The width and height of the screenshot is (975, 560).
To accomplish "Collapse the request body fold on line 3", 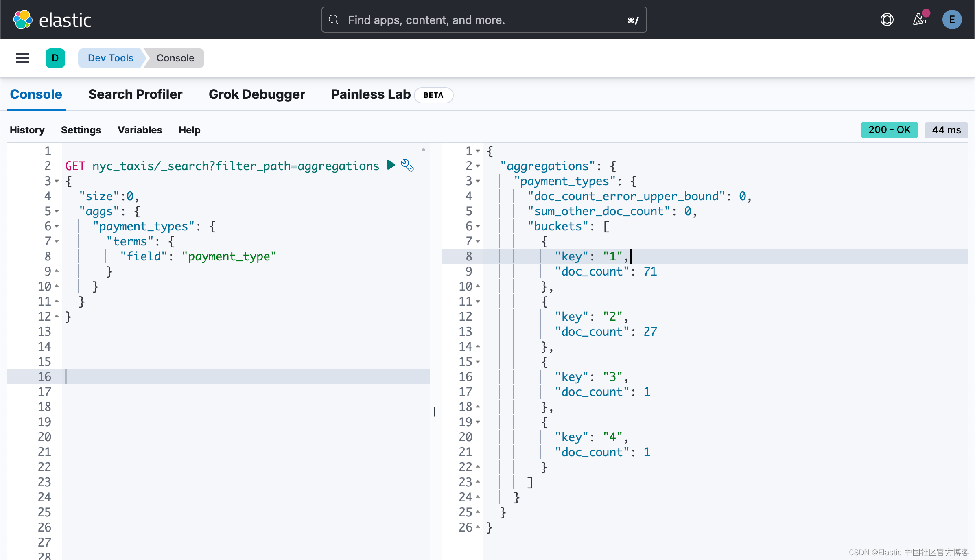I will tap(57, 181).
